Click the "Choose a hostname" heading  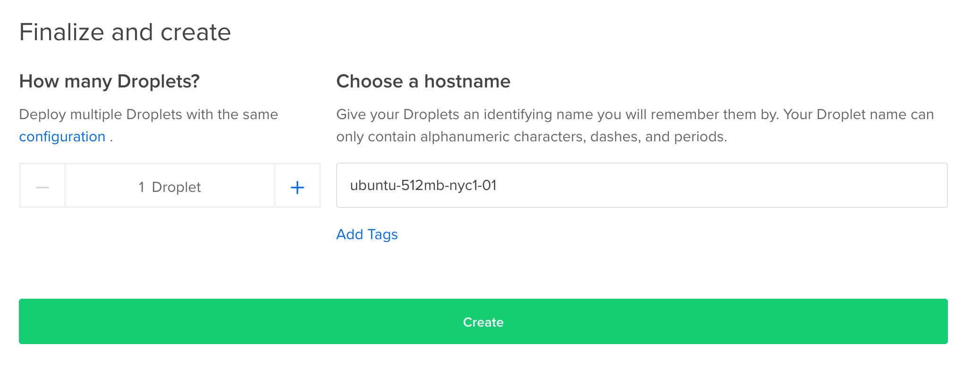(423, 81)
